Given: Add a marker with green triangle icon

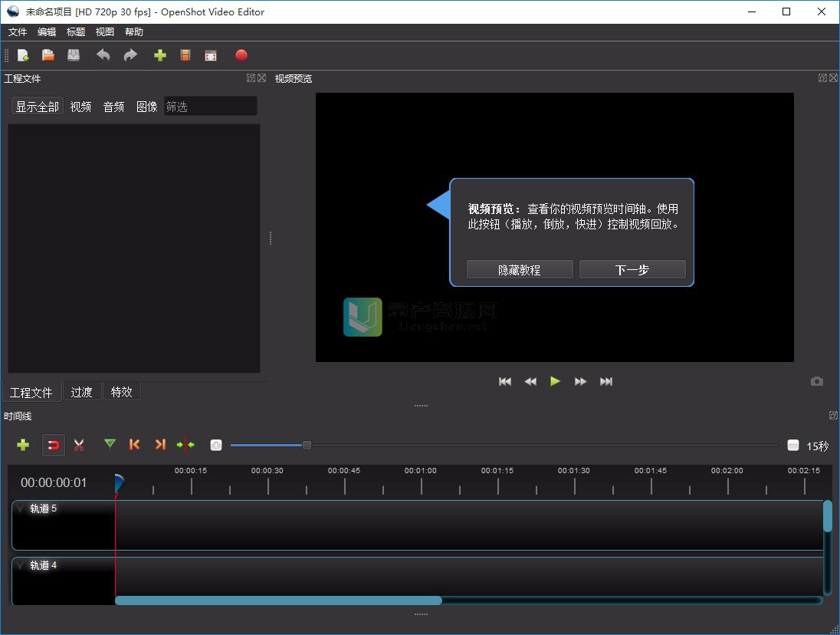Looking at the screenshot, I should point(110,444).
